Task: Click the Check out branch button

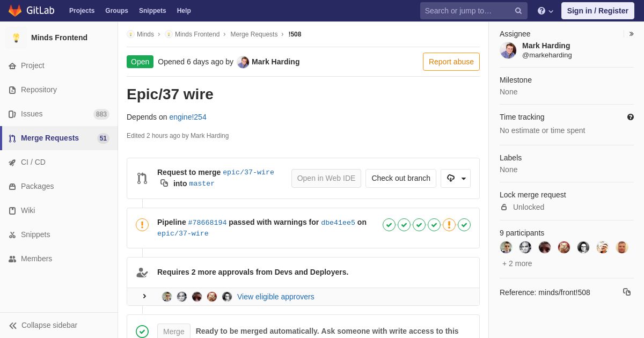Action: (x=401, y=178)
